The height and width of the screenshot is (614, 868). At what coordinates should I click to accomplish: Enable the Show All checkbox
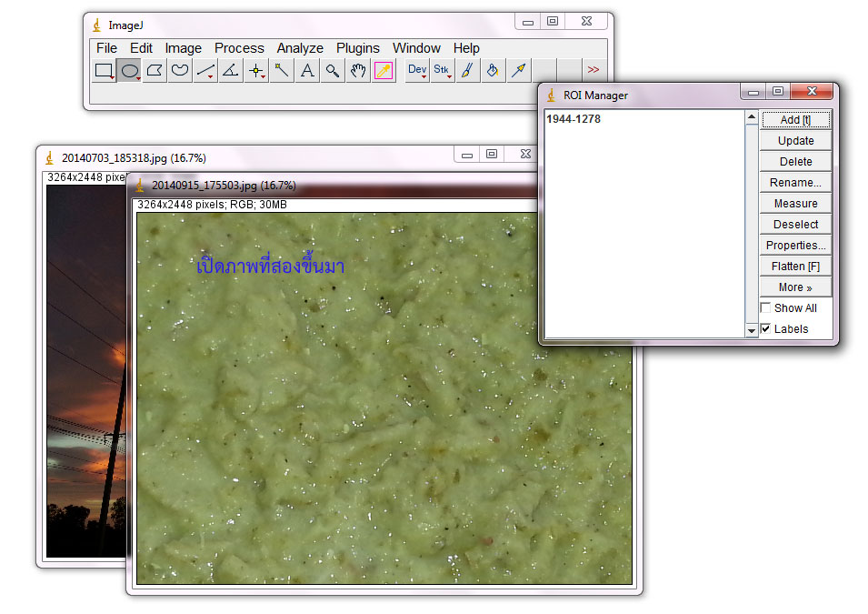tap(765, 307)
